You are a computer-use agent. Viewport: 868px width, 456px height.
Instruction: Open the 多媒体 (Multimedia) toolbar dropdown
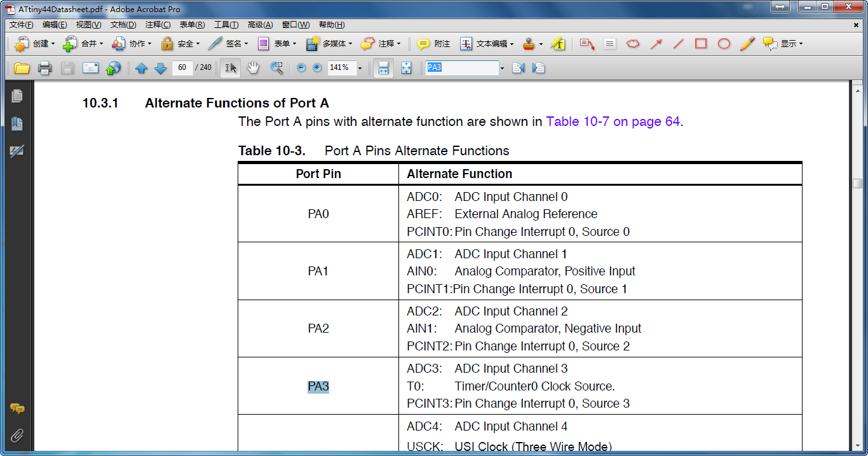tap(329, 44)
